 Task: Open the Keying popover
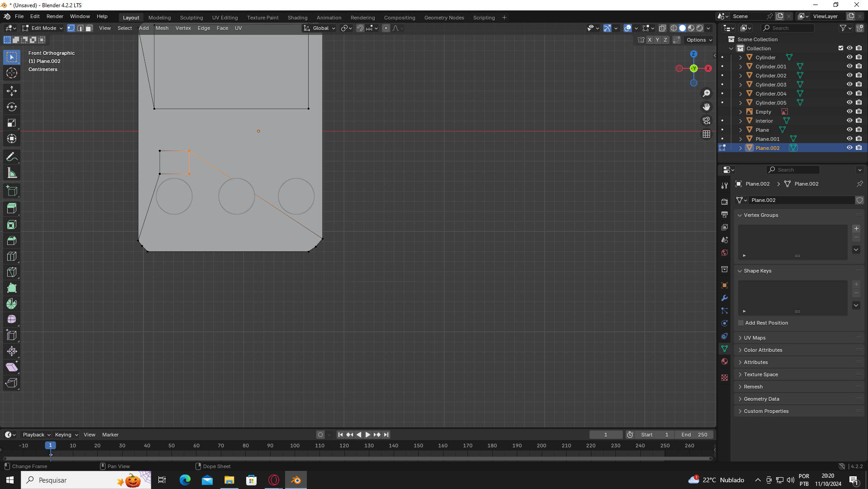click(66, 435)
